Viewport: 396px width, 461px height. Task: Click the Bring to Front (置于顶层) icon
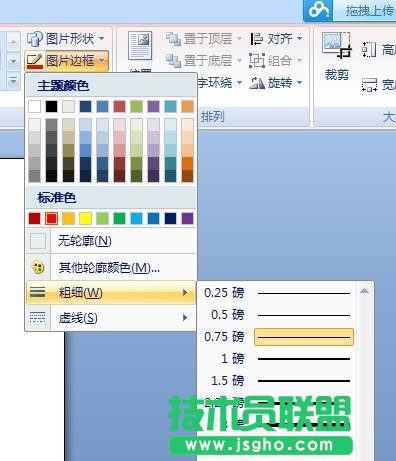pyautogui.click(x=173, y=39)
